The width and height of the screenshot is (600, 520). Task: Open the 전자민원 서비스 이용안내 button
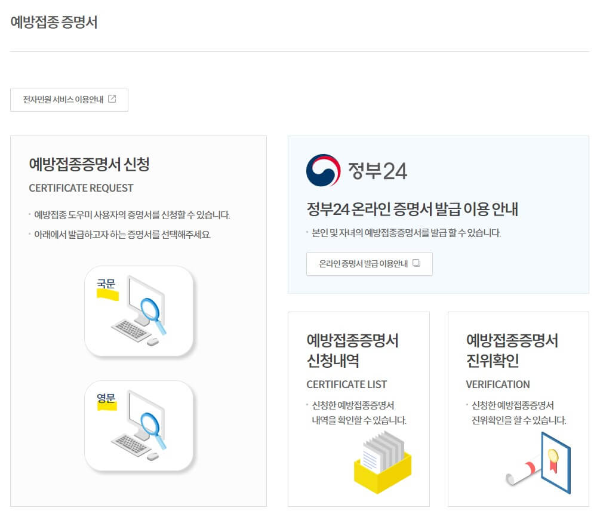tap(69, 100)
